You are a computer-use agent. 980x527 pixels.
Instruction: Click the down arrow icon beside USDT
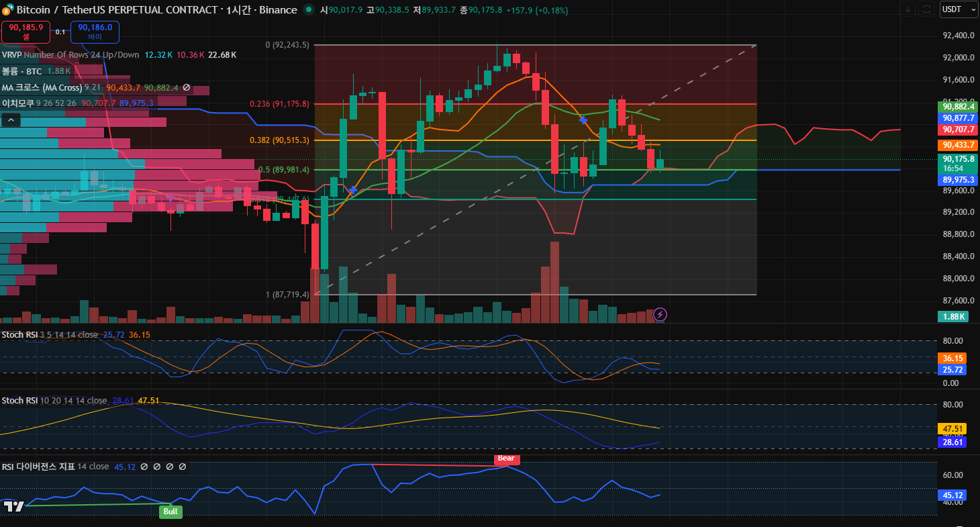tap(908, 9)
